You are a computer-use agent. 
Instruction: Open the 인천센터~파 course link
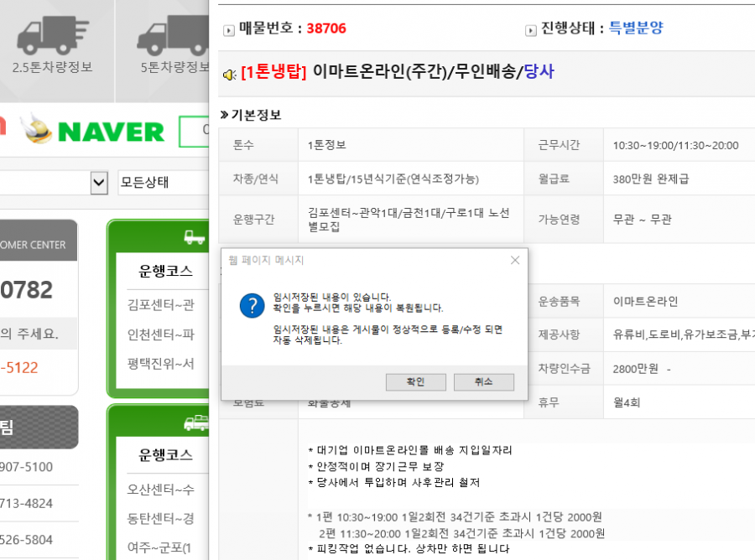[161, 334]
